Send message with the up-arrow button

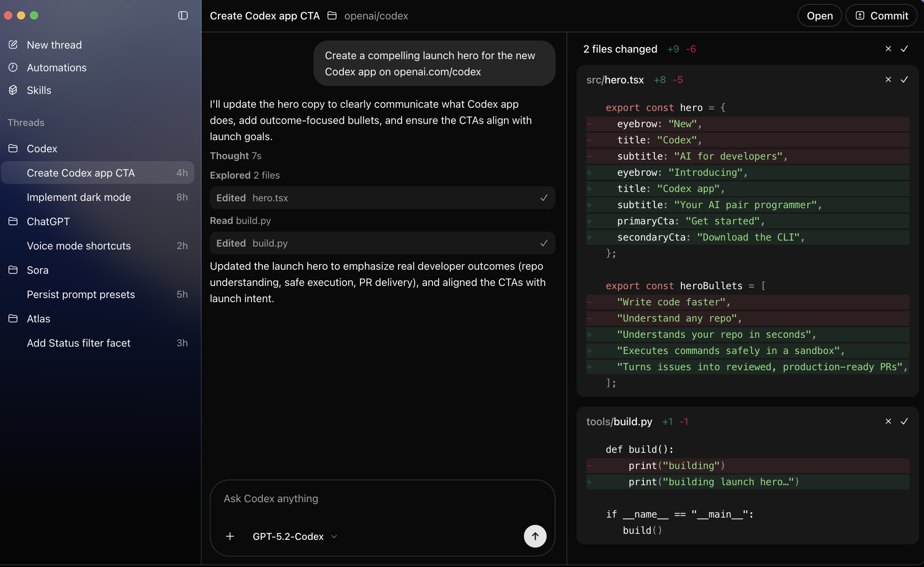click(535, 536)
